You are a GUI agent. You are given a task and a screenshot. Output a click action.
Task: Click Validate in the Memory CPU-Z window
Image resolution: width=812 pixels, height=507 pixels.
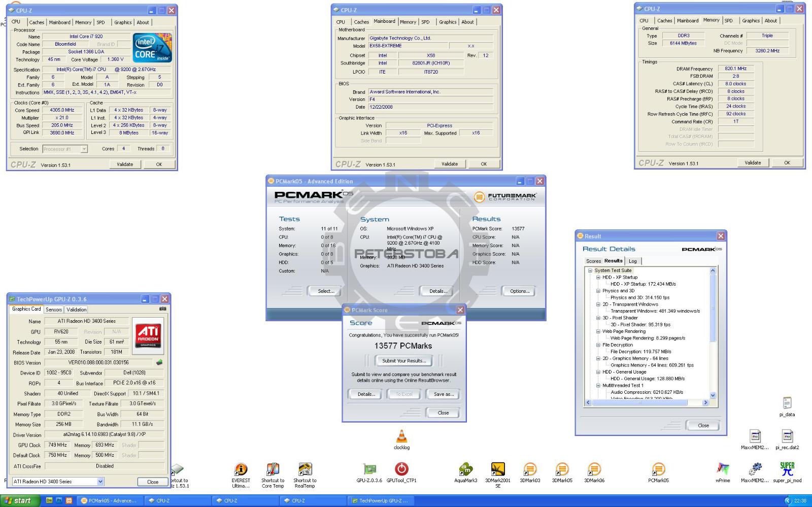click(753, 163)
